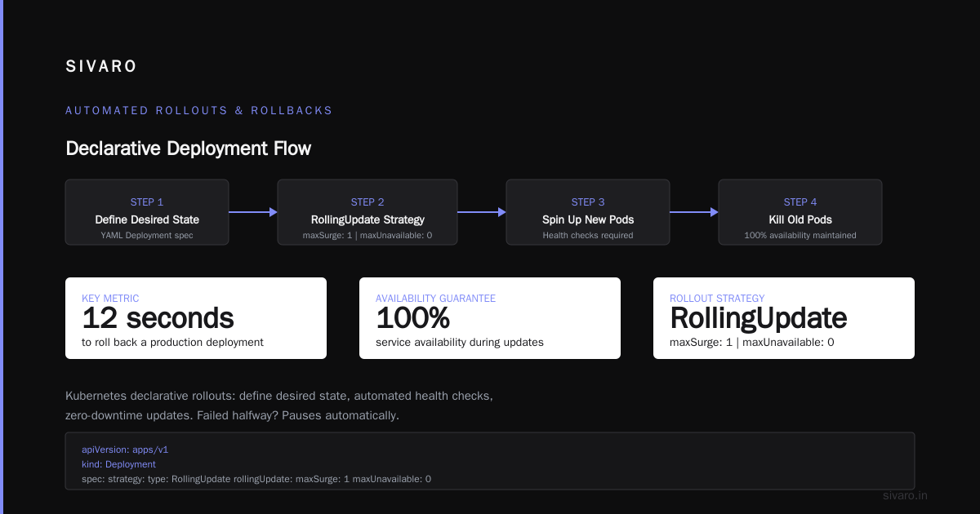Select the Step 2 RollingUpdate Strategy box

point(367,212)
